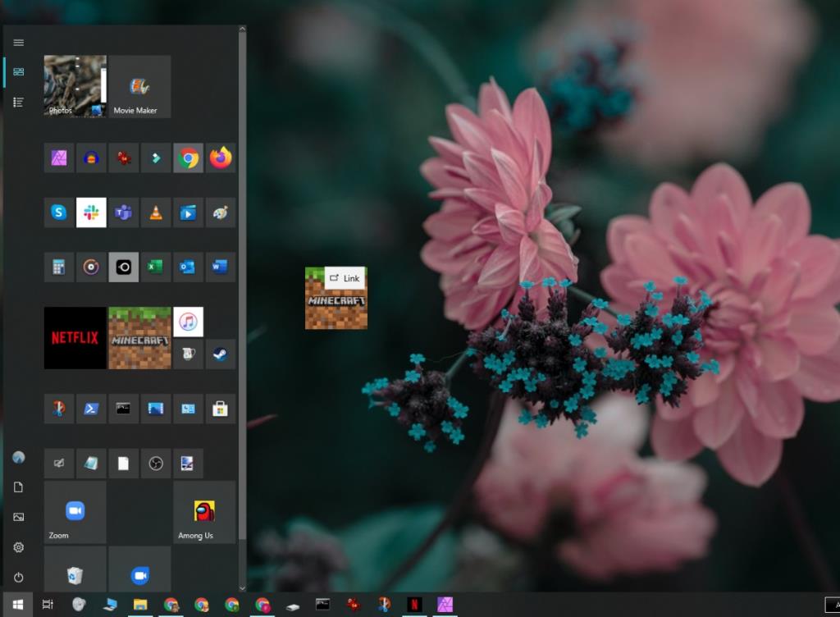Launch Outlook
840x617 pixels.
click(187, 266)
